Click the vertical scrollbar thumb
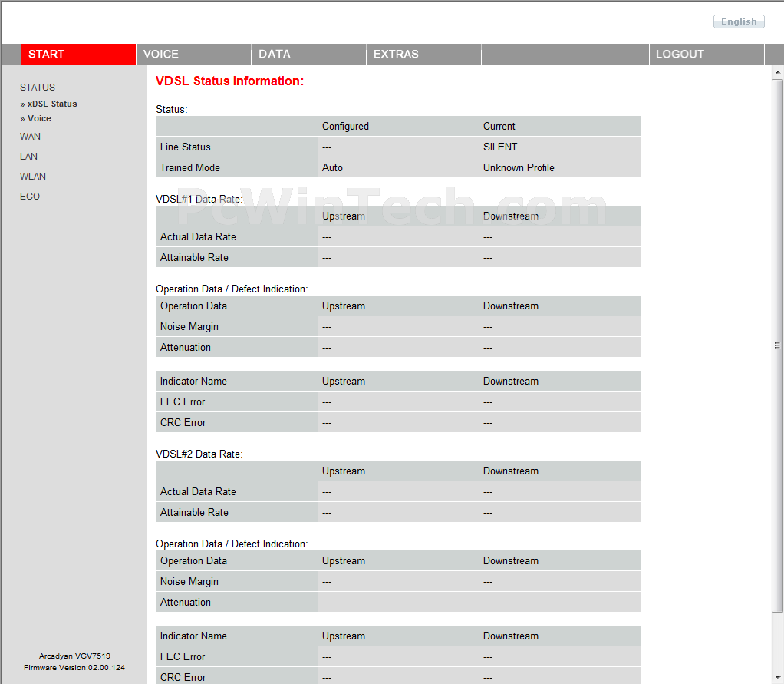 click(x=778, y=345)
